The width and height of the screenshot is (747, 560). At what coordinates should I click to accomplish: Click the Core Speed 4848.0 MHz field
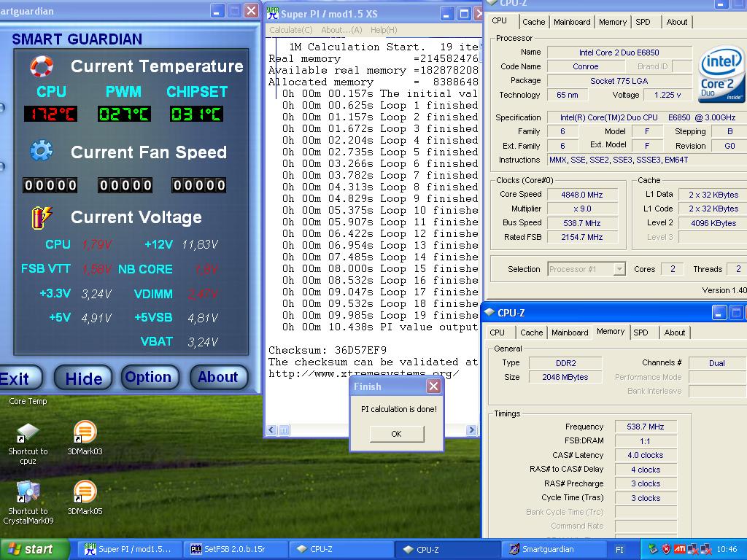click(582, 195)
